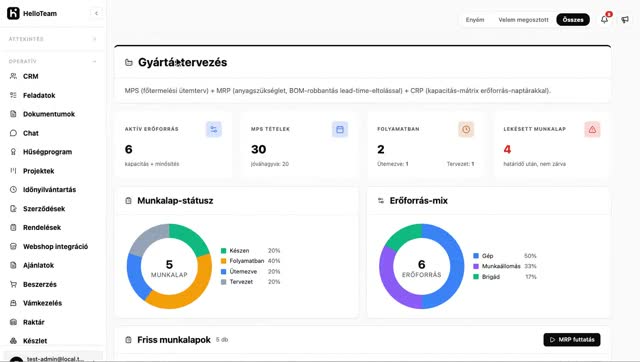Click the MPS tételek calendar icon
640x362 pixels.
(x=340, y=129)
